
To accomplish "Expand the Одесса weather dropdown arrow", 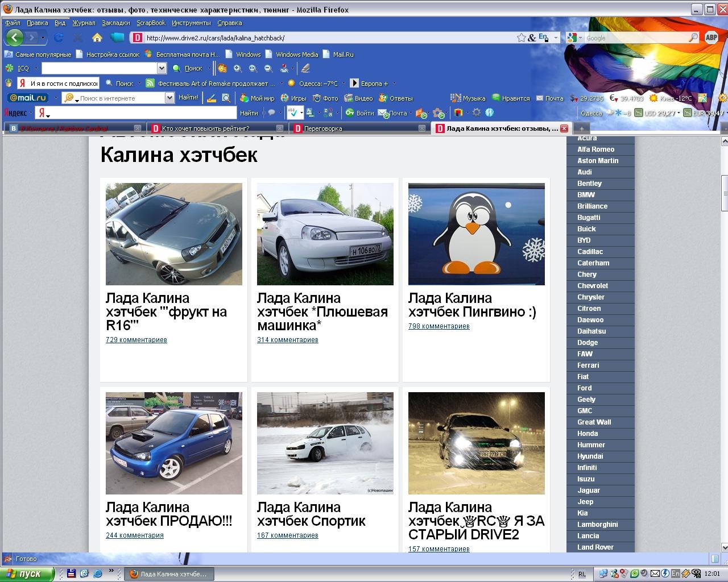I will point(344,84).
